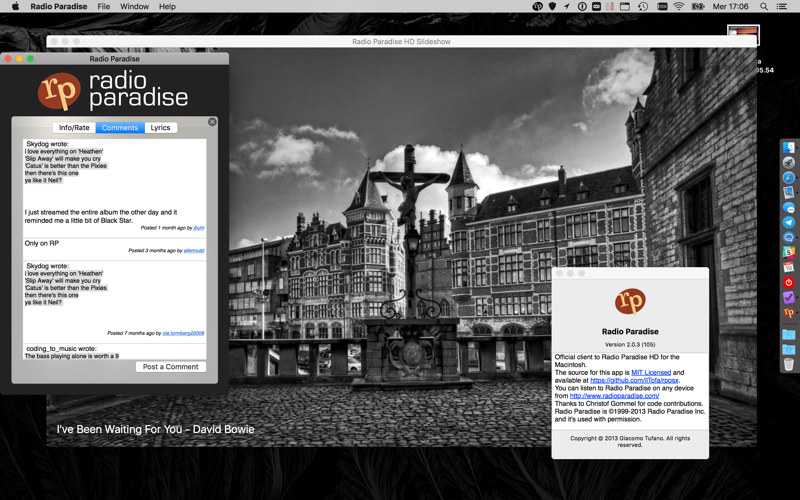Open the ola.tornberg22008 profile link
Viewport: 800px width, 500px height.
(183, 333)
